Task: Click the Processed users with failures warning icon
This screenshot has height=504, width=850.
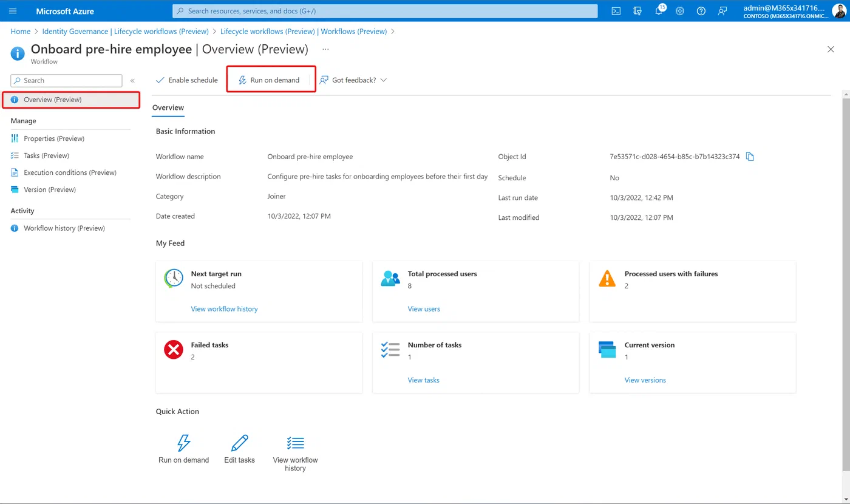Action: tap(607, 279)
